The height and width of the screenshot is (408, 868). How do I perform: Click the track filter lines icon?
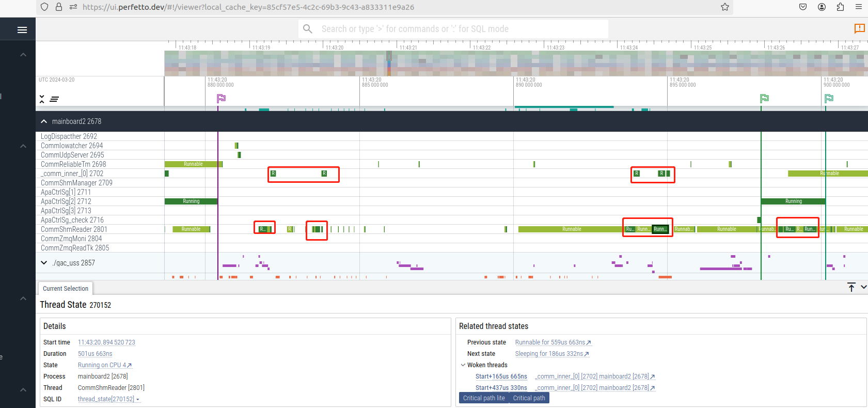tap(54, 99)
